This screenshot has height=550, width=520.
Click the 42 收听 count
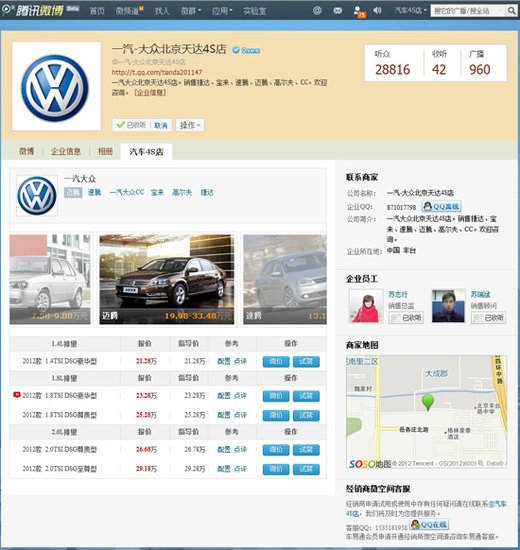coord(439,69)
